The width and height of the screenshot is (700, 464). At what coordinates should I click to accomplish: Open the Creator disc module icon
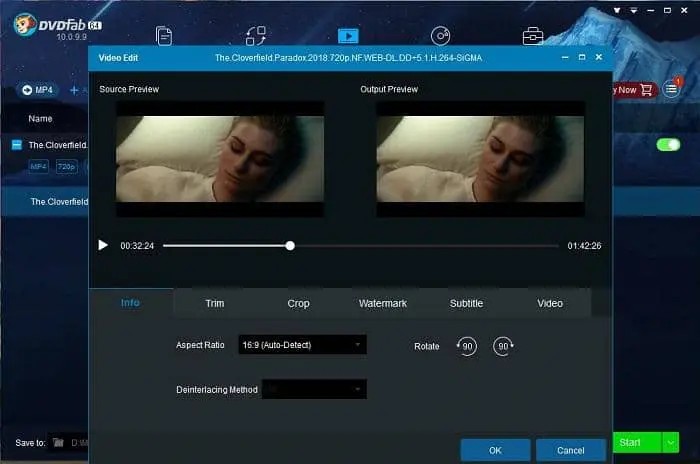[440, 36]
